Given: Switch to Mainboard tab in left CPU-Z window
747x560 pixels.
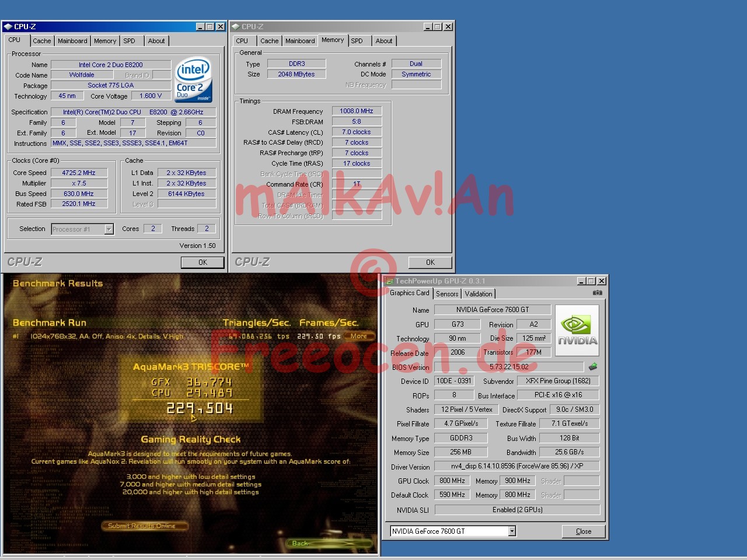Looking at the screenshot, I should (x=72, y=41).
